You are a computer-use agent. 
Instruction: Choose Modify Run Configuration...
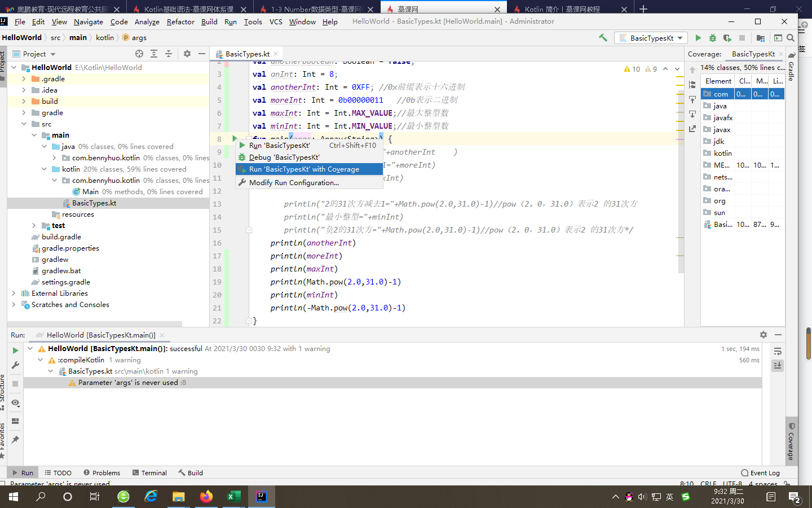[x=309, y=182]
